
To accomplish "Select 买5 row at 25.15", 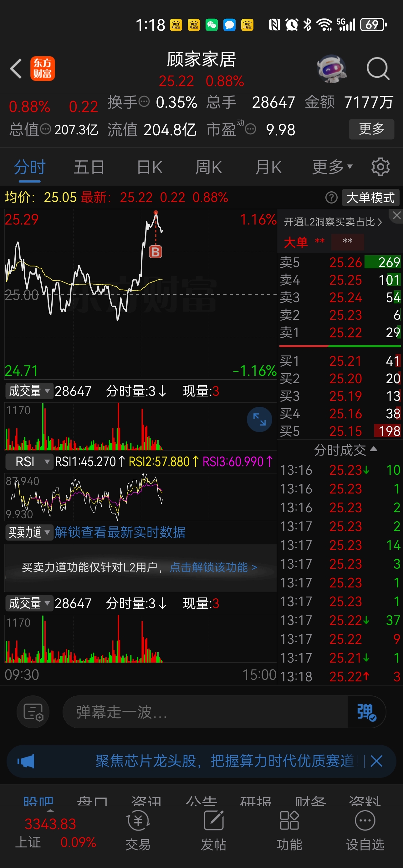I will pyautogui.click(x=340, y=431).
